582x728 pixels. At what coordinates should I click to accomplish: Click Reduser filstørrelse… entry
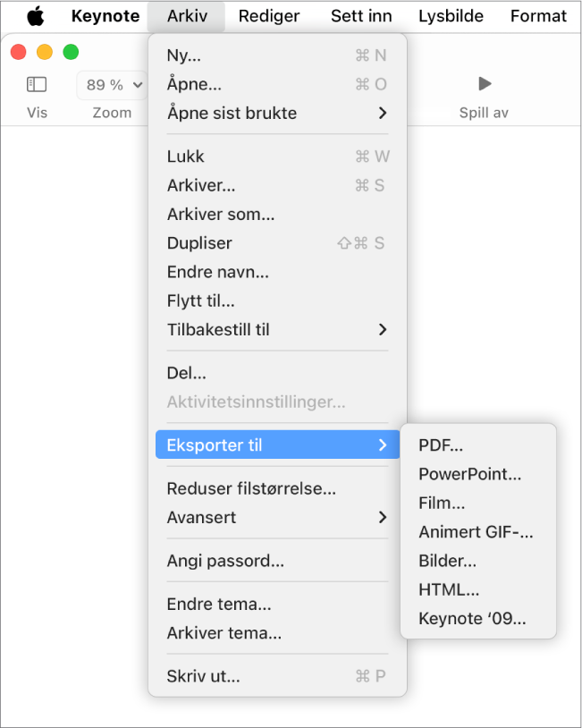point(277,488)
